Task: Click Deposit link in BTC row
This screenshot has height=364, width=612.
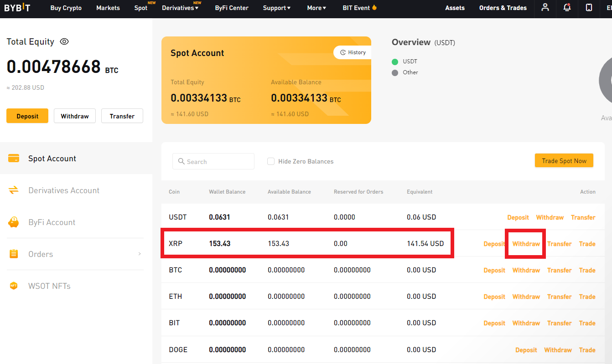Action: point(494,270)
